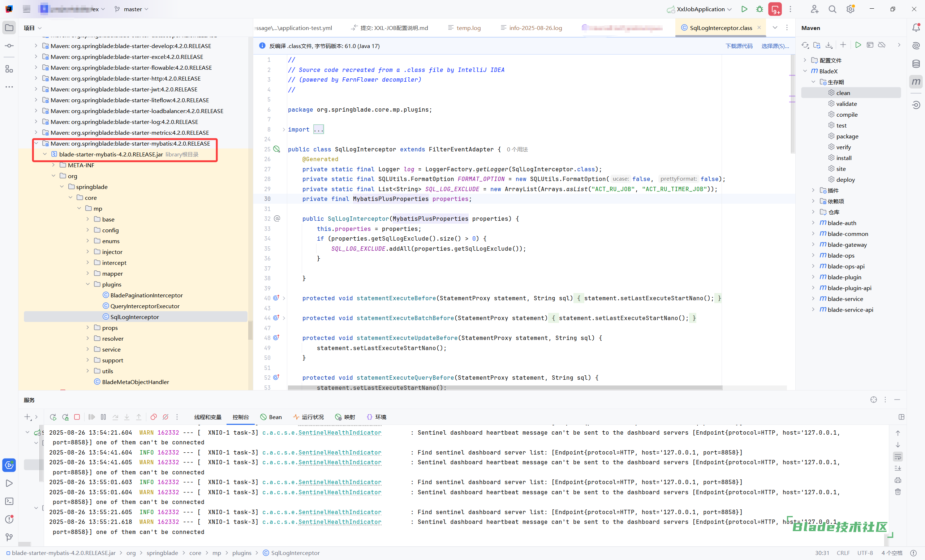Collapse the blade-starter-mybatis Maven library node
The width and height of the screenshot is (925, 560).
click(36, 143)
